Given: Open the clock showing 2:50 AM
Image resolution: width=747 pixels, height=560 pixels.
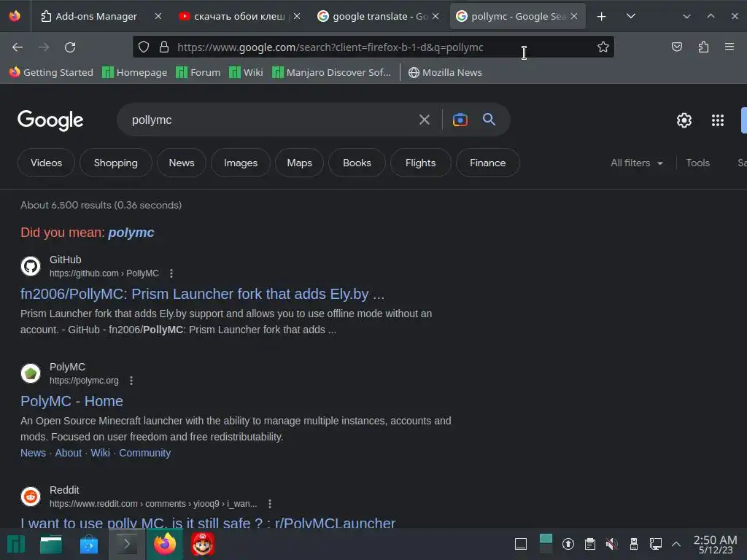Looking at the screenshot, I should [x=715, y=544].
